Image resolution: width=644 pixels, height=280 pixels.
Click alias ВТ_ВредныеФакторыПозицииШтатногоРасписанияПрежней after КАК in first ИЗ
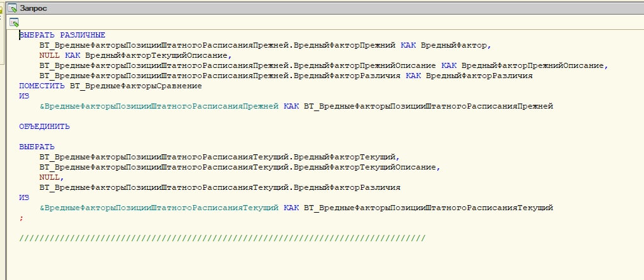pos(428,107)
